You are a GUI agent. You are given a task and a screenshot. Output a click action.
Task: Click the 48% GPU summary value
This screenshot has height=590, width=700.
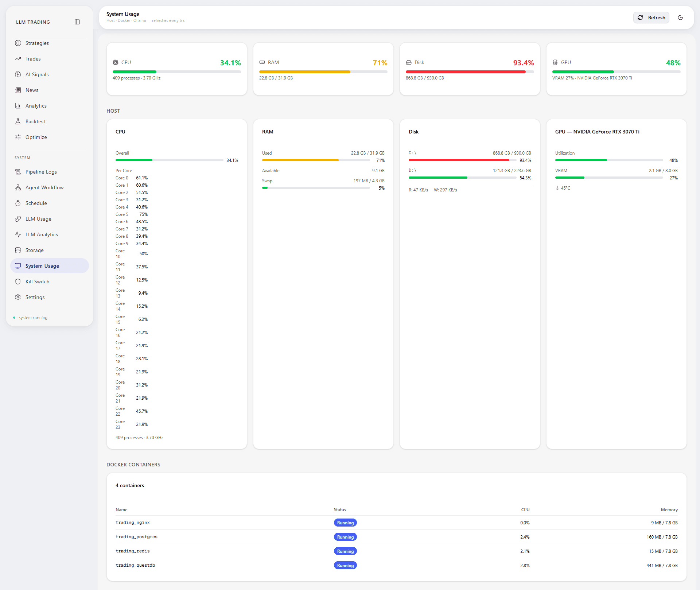tap(673, 63)
